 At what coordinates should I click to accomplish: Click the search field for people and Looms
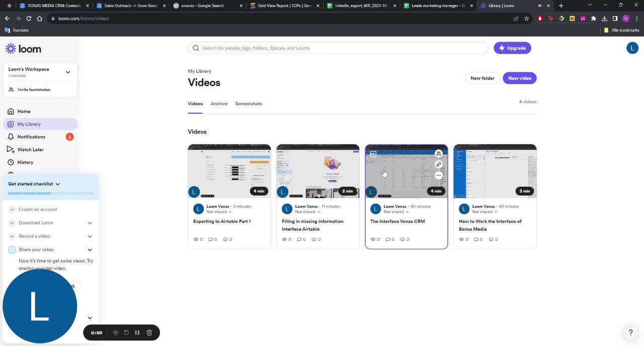click(338, 48)
